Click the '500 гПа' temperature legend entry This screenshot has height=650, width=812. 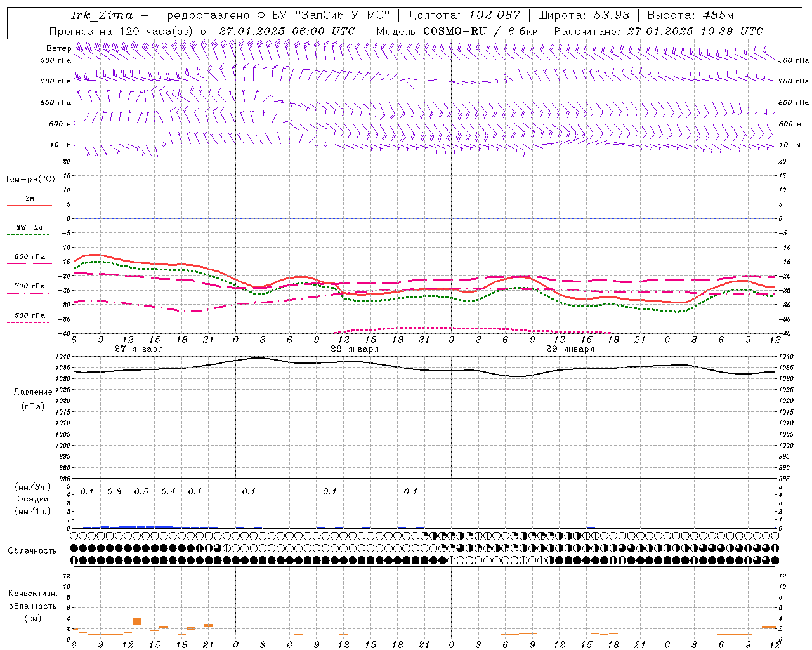(30, 315)
